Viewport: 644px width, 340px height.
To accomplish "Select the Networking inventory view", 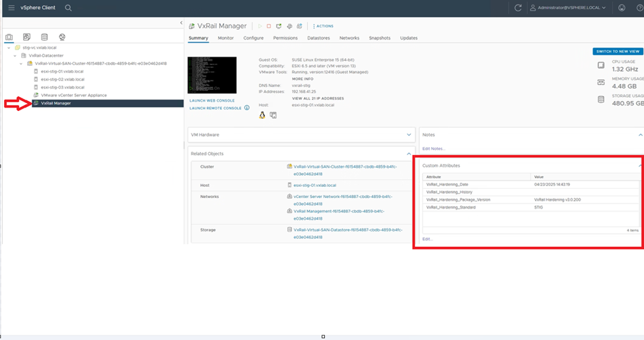I will (x=62, y=37).
